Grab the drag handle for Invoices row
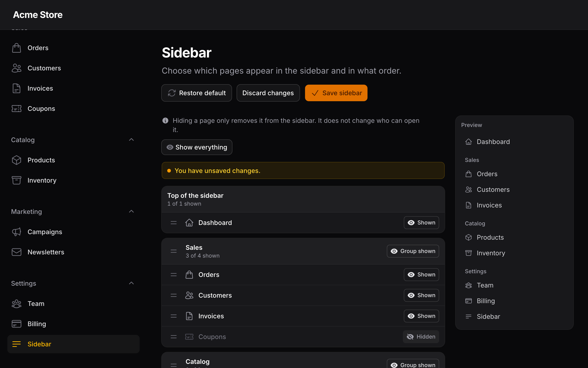The width and height of the screenshot is (588, 368). (x=173, y=316)
